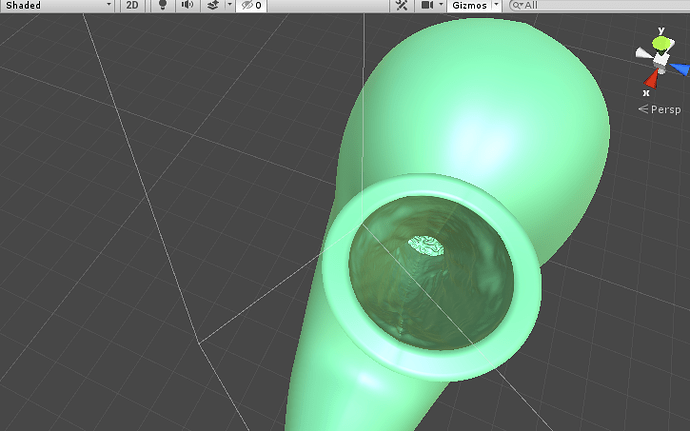Toggle scene audio speaker icon

(x=187, y=5)
